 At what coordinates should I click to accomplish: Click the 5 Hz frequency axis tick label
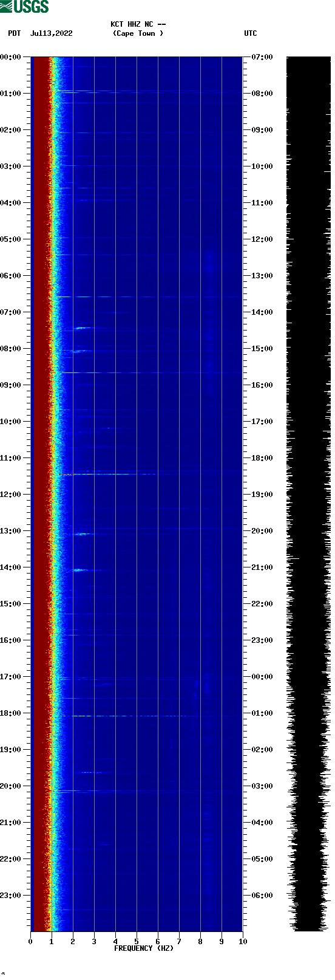point(137,942)
